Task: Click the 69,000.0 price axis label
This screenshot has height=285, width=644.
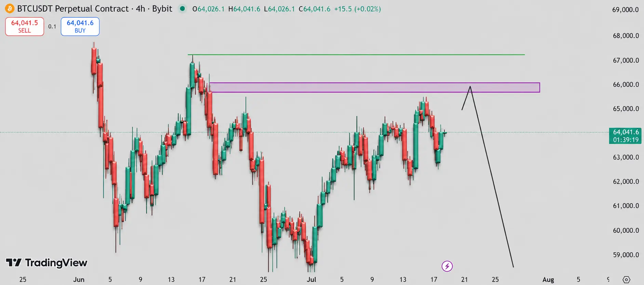Action: tap(626, 10)
